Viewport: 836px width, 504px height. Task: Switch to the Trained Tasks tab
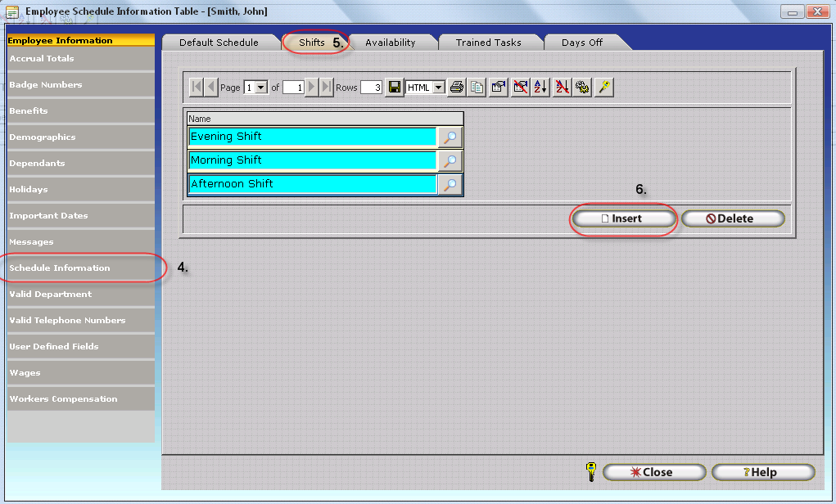pos(488,43)
